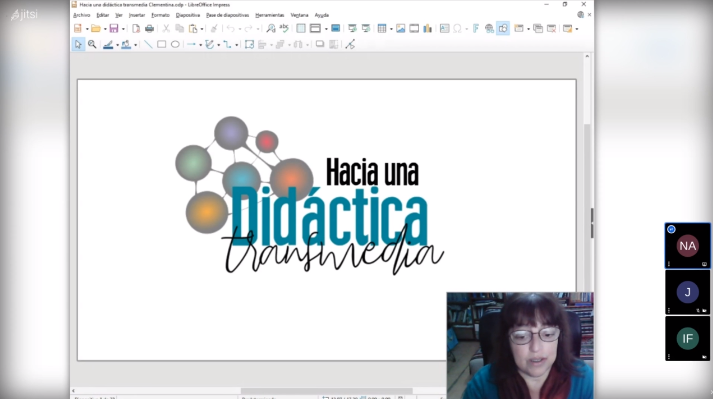The height and width of the screenshot is (399, 713).
Task: Click the Slide Layout icon
Action: click(x=567, y=29)
